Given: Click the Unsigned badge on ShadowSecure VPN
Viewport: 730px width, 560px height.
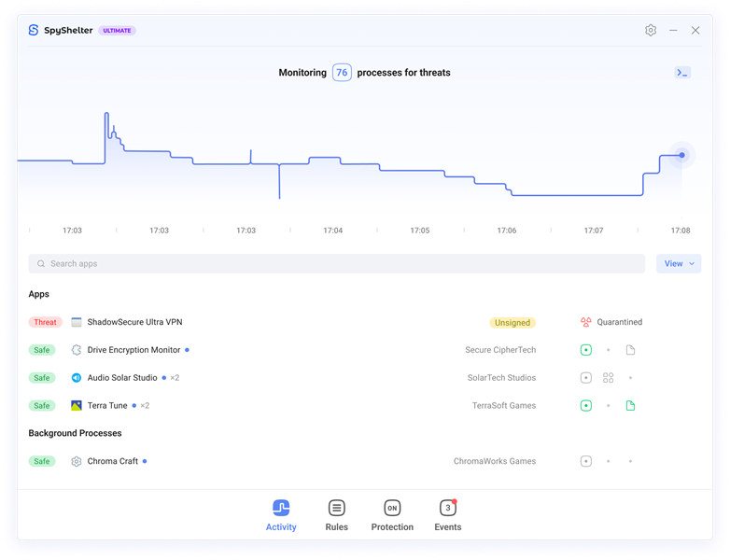Looking at the screenshot, I should [x=512, y=323].
